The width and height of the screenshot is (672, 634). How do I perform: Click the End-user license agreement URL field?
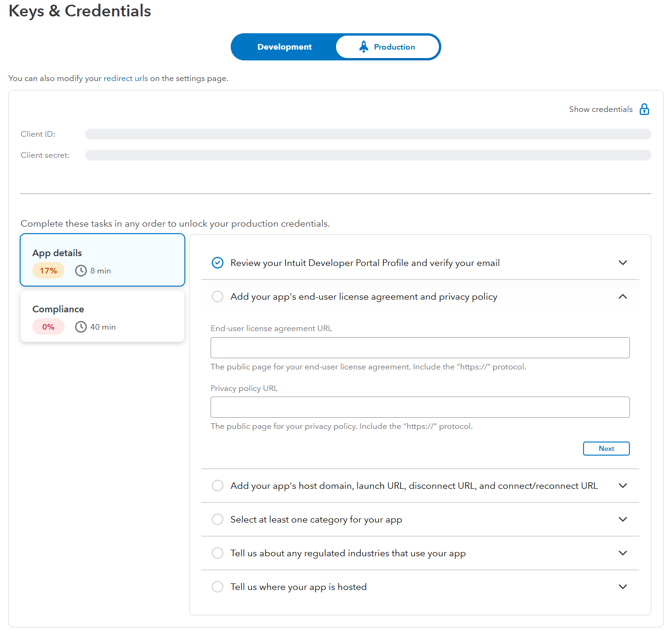click(x=420, y=347)
